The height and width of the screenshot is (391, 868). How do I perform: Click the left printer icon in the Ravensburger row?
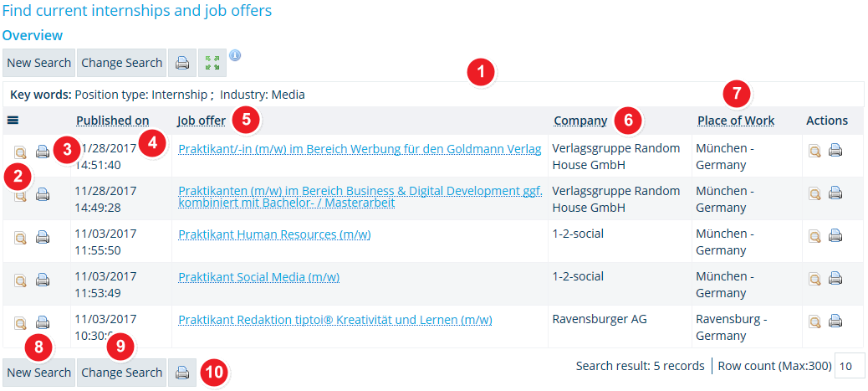pos(43,322)
